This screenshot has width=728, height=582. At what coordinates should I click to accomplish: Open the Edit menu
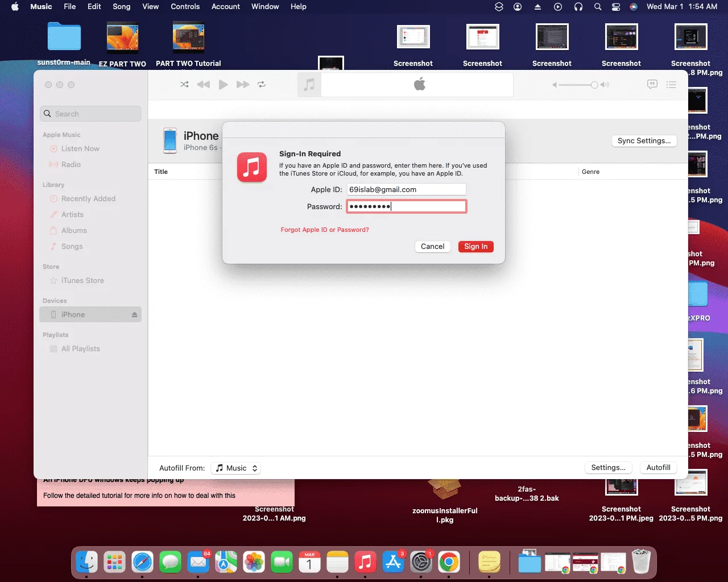(94, 7)
